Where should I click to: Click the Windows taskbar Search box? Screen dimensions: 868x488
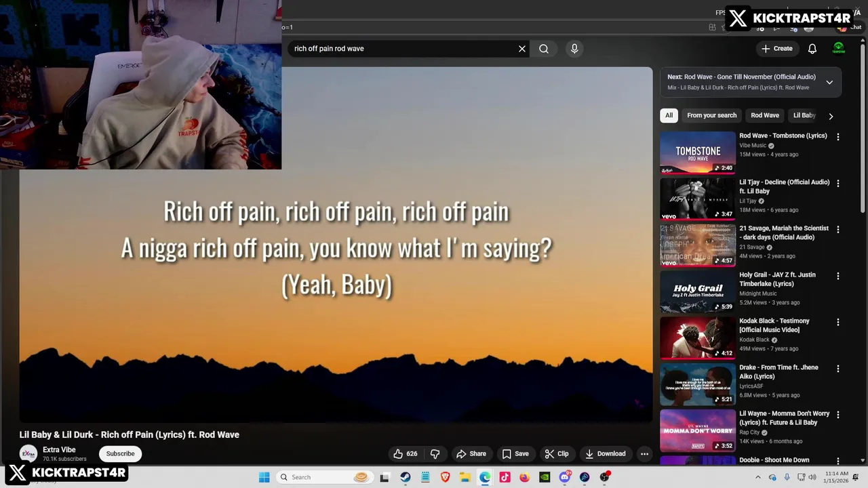click(x=324, y=477)
